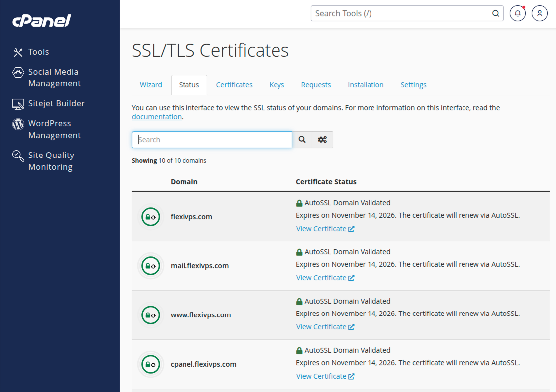Click the expiry text in flexivps.com row
Viewport: 556px width, 392px height.
[408, 215]
